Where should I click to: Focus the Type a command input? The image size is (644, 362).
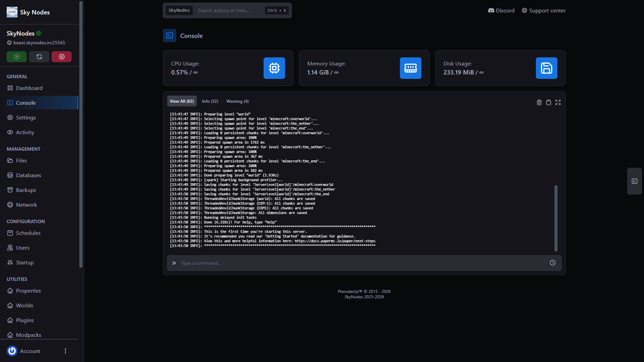click(364, 263)
